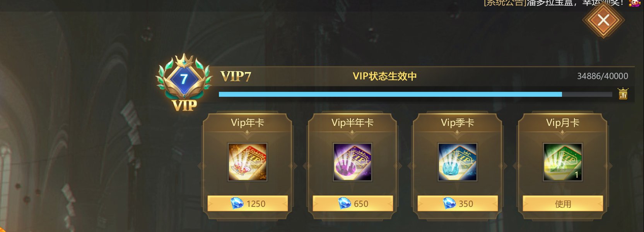Click the clown icon beside the announcement
Image resolution: width=644 pixels, height=232 pixels.
coord(634,3)
